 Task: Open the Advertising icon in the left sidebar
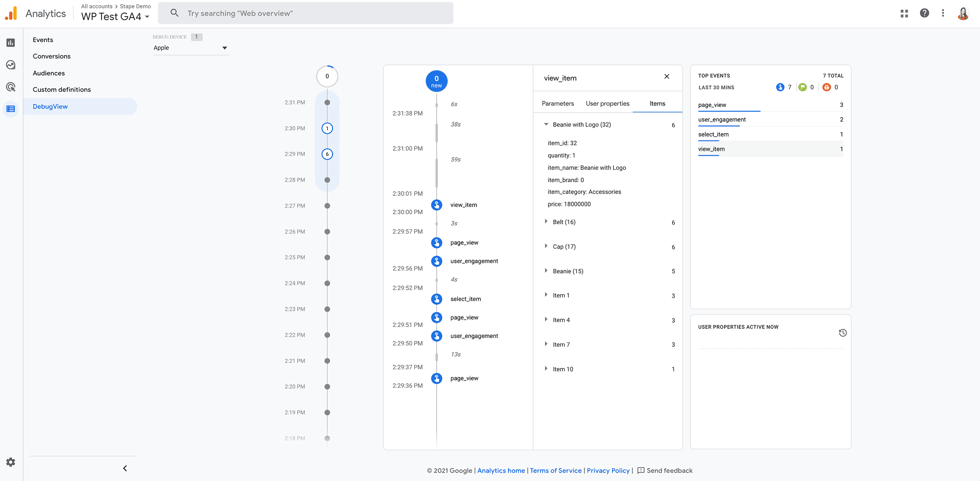pyautogui.click(x=10, y=87)
